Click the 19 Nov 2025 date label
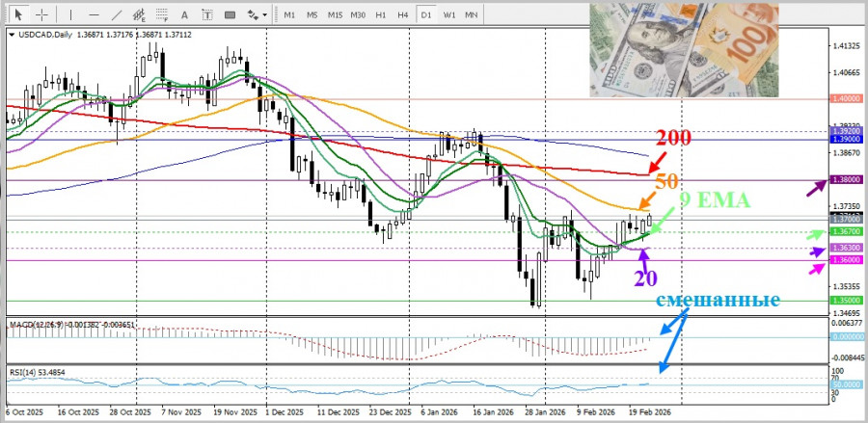Image resolution: width=868 pixels, height=423 pixels. tap(236, 413)
